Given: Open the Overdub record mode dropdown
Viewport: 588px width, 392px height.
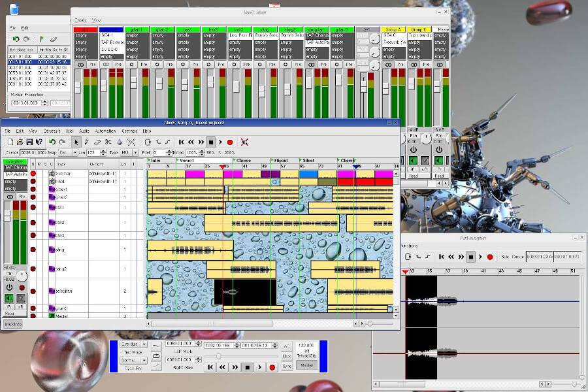Looking at the screenshot, I should coord(133,343).
